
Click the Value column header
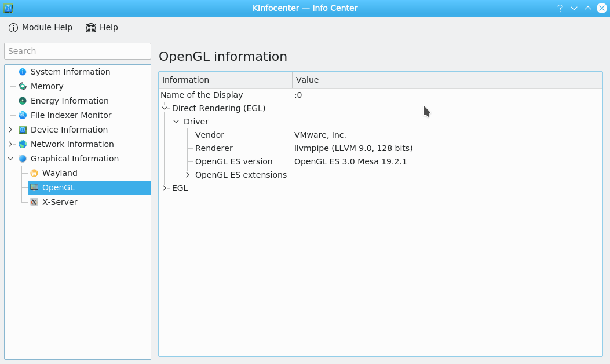(x=446, y=80)
